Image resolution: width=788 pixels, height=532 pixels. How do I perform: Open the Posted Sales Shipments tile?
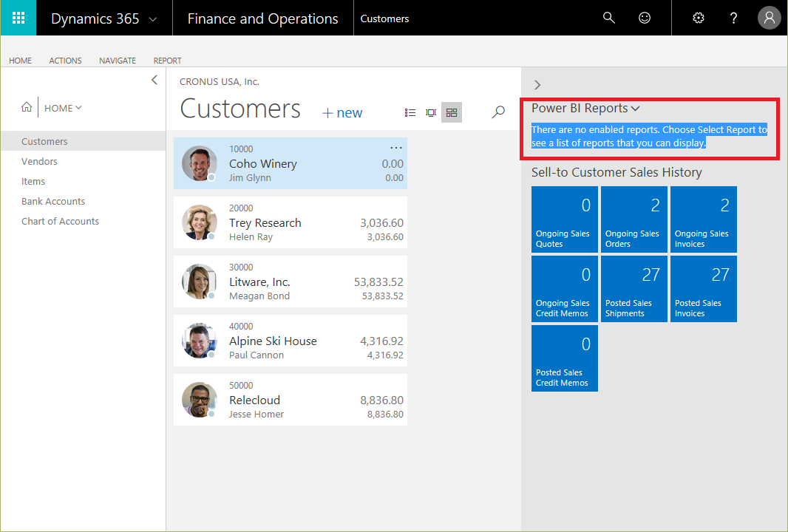[x=634, y=289]
